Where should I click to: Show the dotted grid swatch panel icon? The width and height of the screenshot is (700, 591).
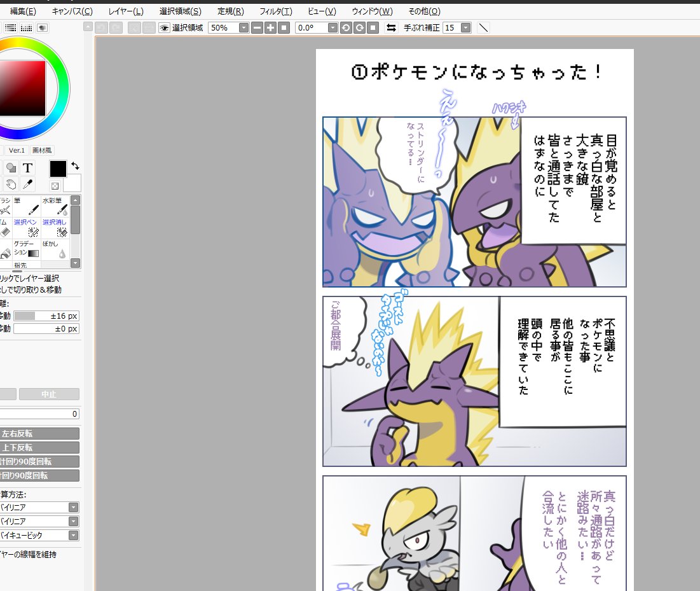coord(26,28)
